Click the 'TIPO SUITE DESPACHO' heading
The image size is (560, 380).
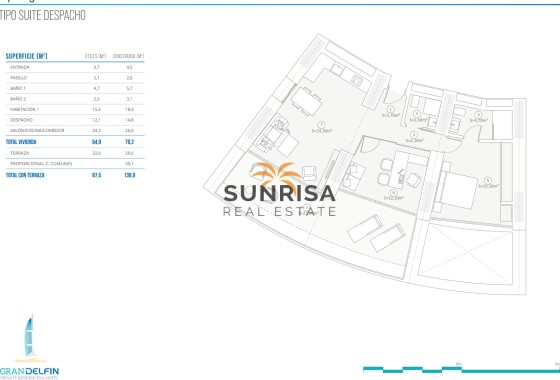(42, 15)
